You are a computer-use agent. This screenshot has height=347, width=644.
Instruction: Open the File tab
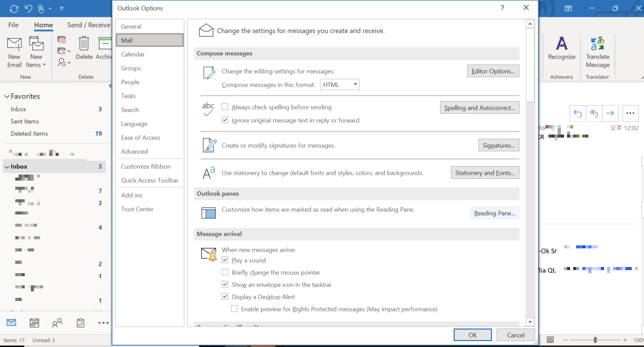[14, 25]
